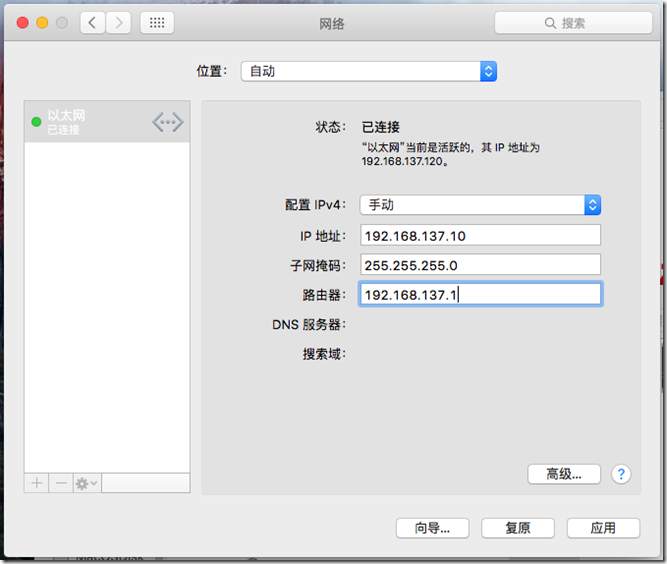This screenshot has height=564, width=667.
Task: Open the 向导 assistant button
Action: [x=432, y=528]
